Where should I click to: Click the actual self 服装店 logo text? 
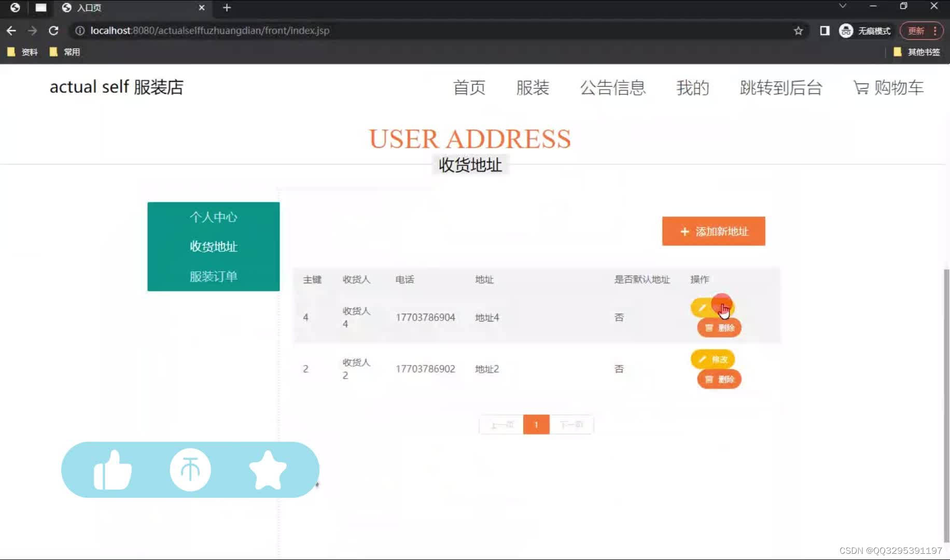[x=117, y=87]
